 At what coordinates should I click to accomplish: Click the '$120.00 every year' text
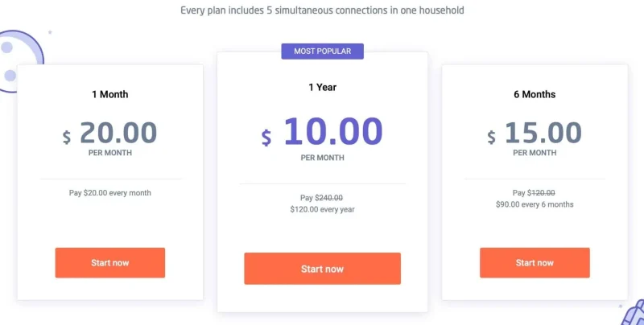(x=322, y=210)
